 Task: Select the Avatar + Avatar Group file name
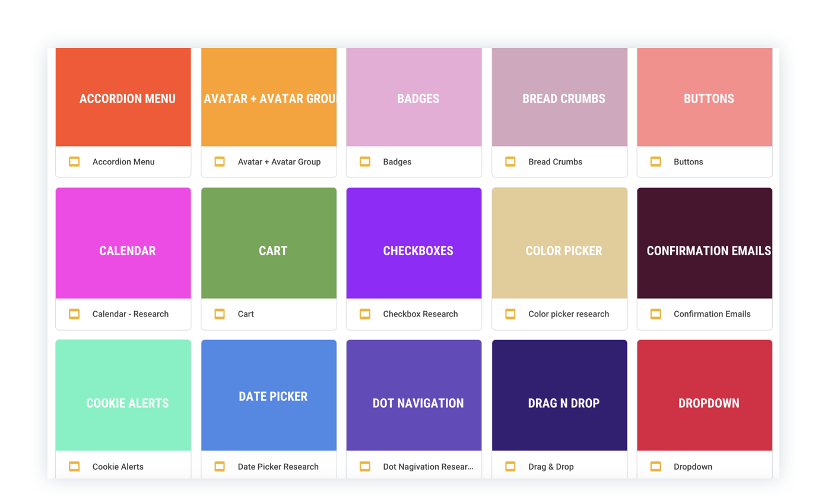click(x=279, y=161)
